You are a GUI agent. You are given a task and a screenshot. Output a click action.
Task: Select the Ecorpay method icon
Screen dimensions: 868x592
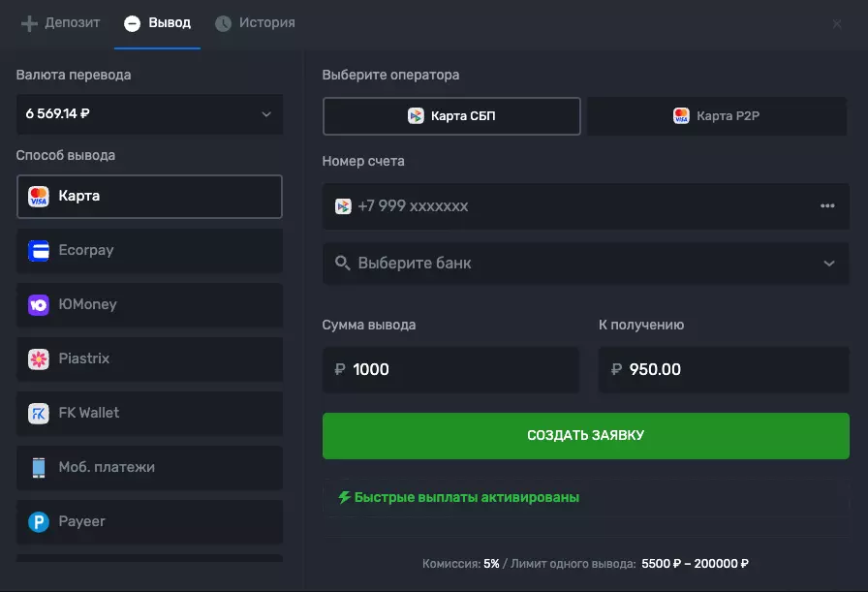point(39,250)
